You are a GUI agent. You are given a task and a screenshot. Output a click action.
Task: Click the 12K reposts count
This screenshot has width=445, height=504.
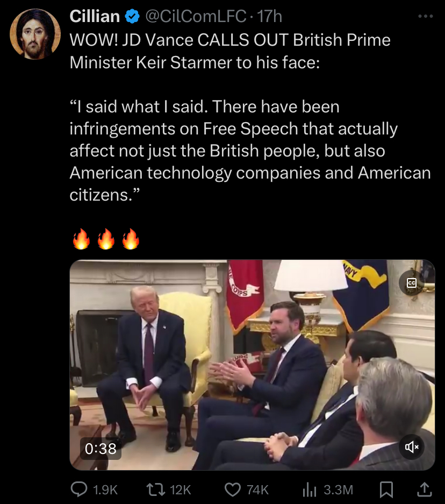pyautogui.click(x=181, y=490)
